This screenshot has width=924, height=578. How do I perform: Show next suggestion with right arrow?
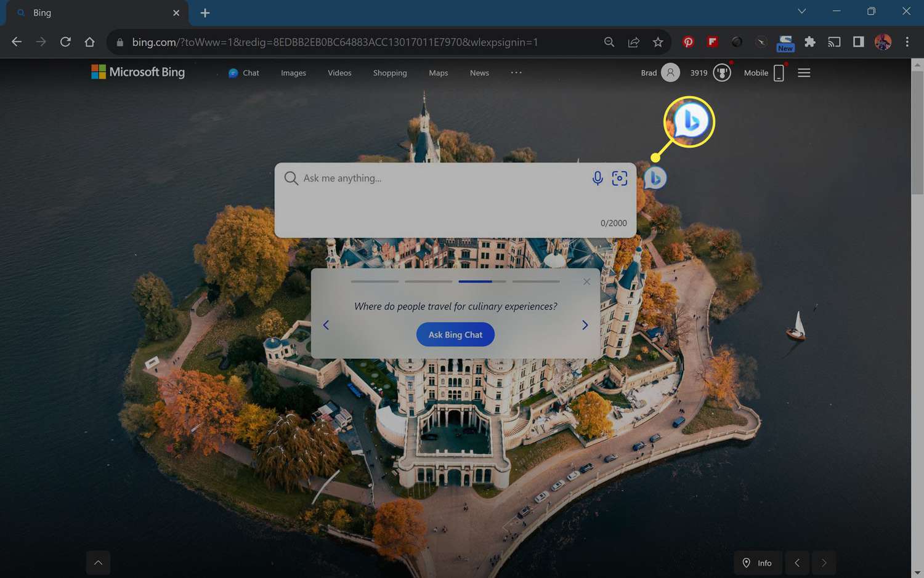(x=585, y=325)
